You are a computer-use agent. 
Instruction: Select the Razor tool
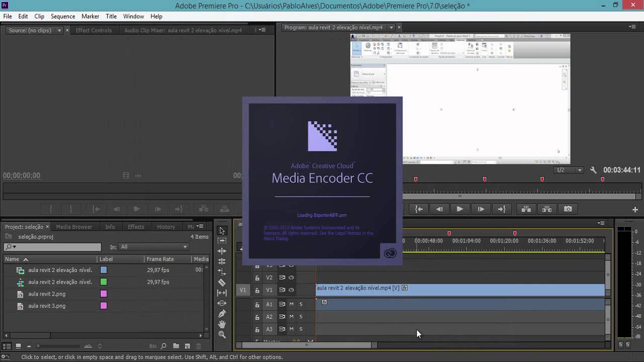[222, 283]
